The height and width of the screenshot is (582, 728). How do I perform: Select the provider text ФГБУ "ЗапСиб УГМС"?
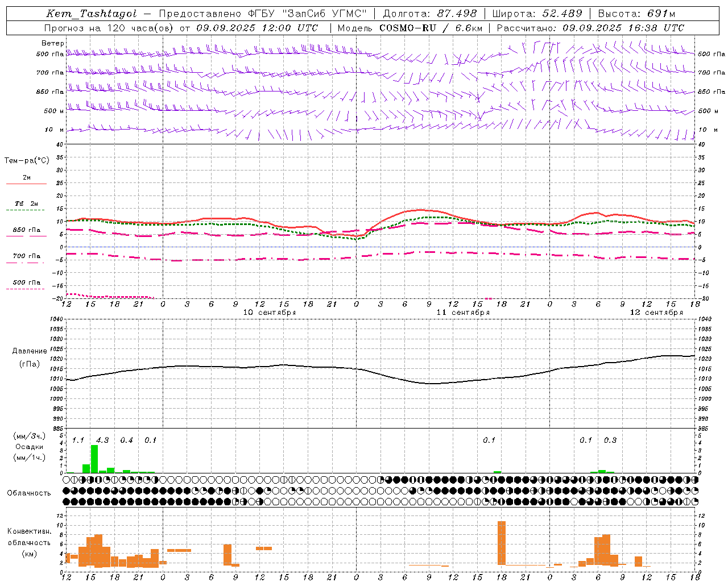[x=308, y=14]
